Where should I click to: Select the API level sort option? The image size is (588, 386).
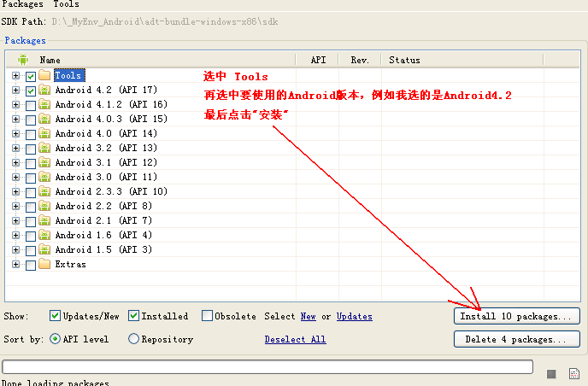pos(55,339)
